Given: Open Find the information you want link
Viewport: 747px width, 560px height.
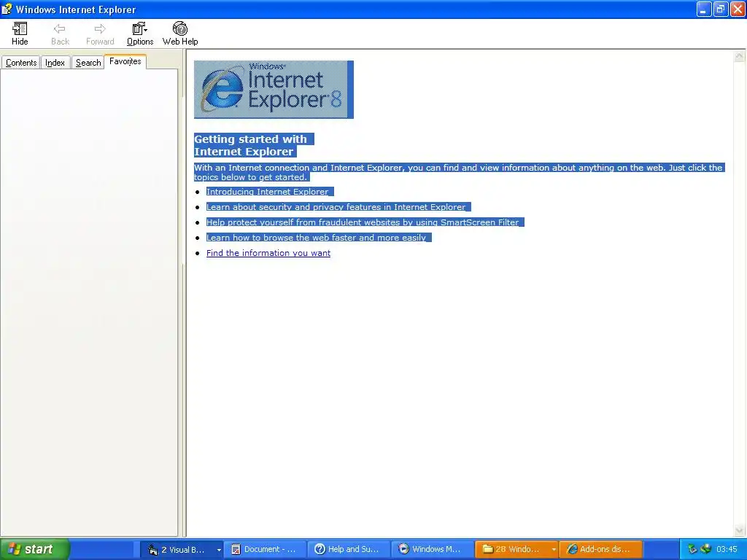Looking at the screenshot, I should 268,253.
